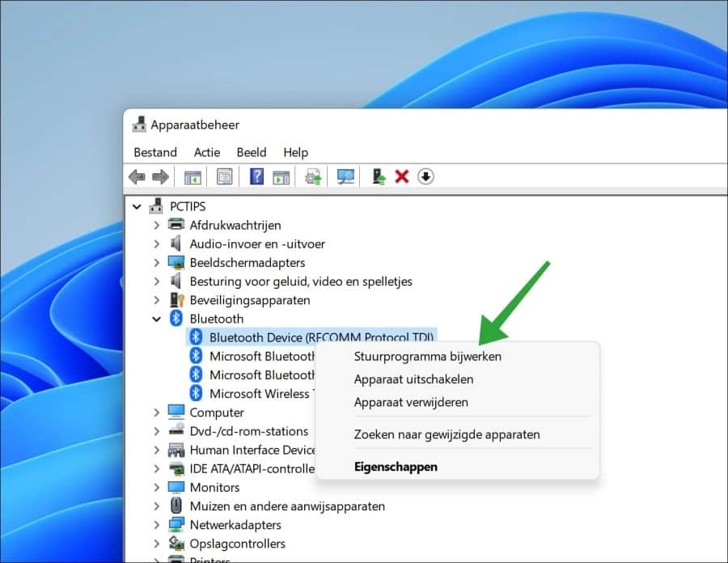
Task: Click the blue Help question-mark icon
Action: click(x=256, y=177)
